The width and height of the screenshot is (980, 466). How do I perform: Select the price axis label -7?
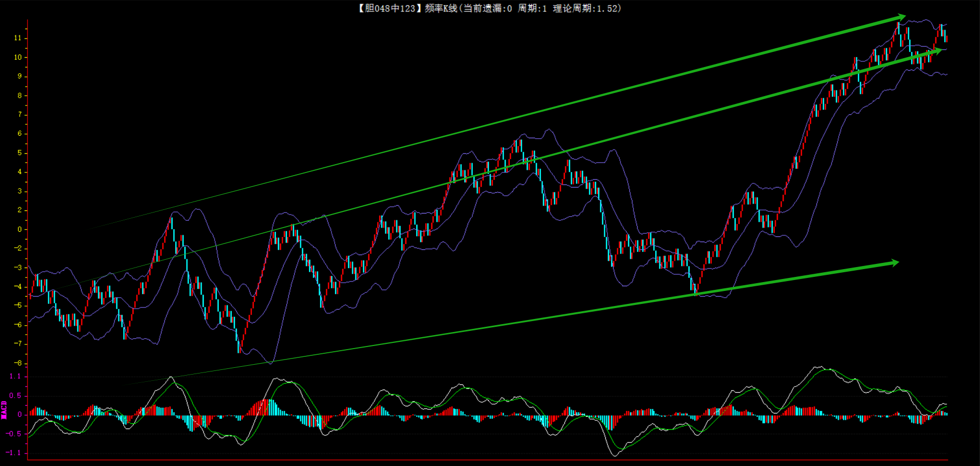click(x=18, y=344)
